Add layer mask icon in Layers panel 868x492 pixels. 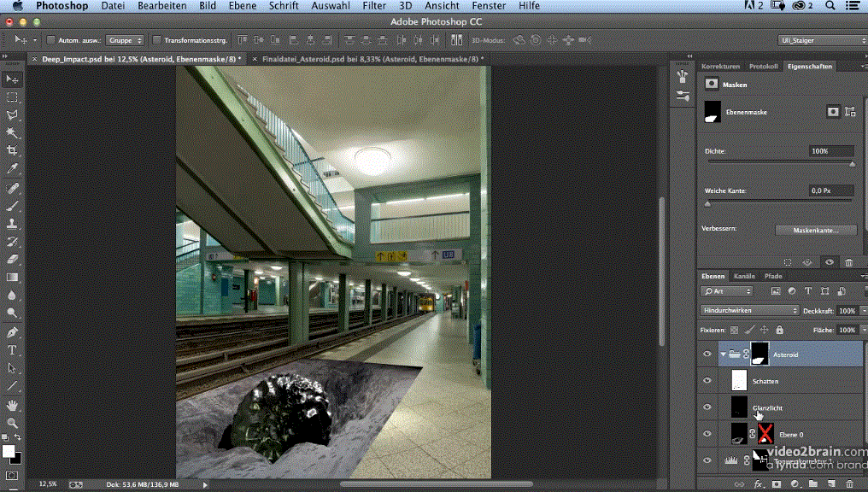coord(776,484)
